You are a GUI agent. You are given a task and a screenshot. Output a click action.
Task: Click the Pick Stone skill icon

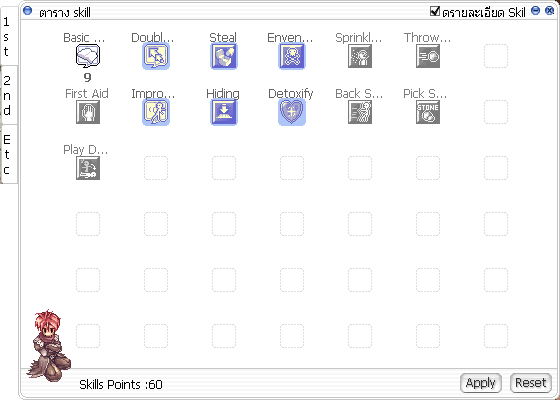[428, 112]
